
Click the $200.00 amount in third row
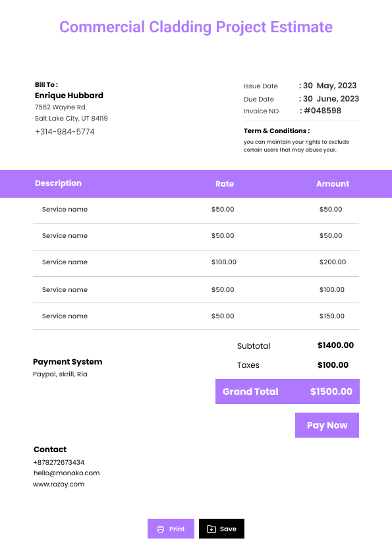333,262
